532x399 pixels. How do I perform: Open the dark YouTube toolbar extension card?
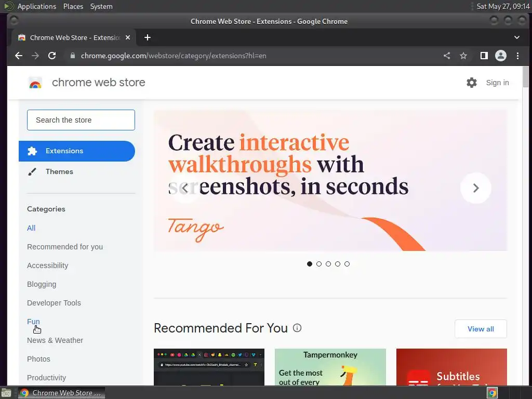[209, 367]
